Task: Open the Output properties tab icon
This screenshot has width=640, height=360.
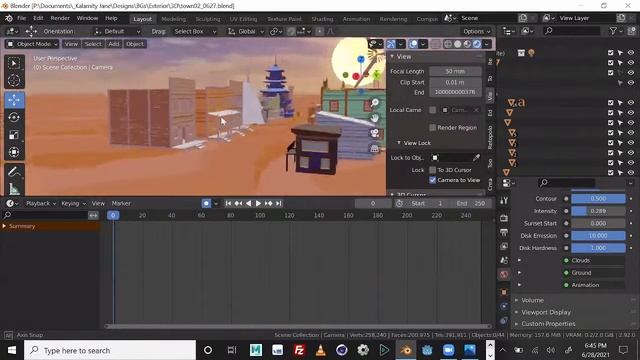Action: tap(504, 232)
